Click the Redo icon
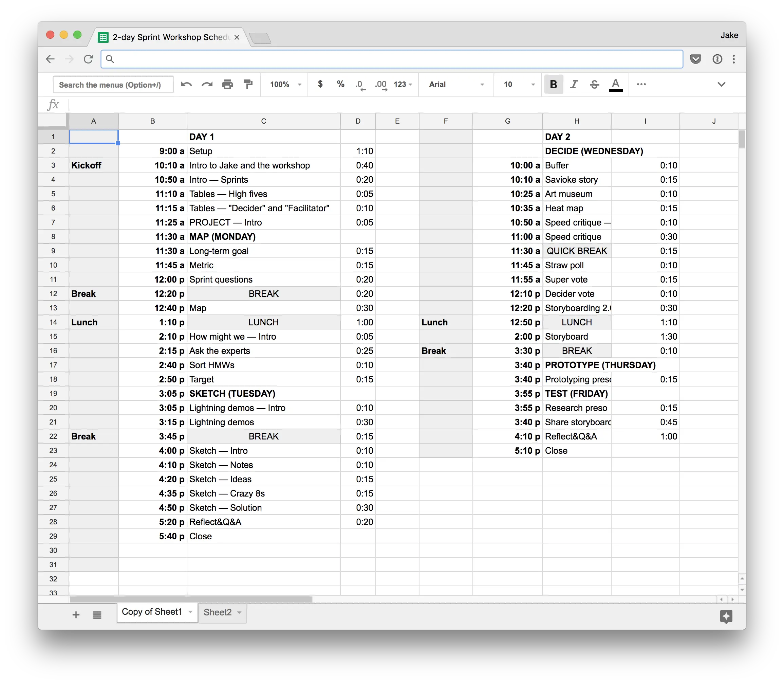Screen dimensions: 784x684 (x=207, y=84)
